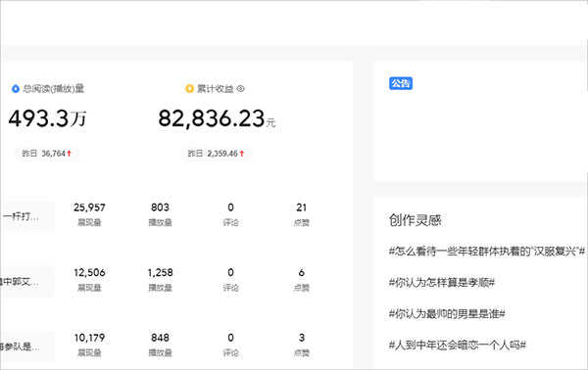Screen dimensions: 588x370
Task: Click the 12,506 impressions value
Action: [x=89, y=272]
